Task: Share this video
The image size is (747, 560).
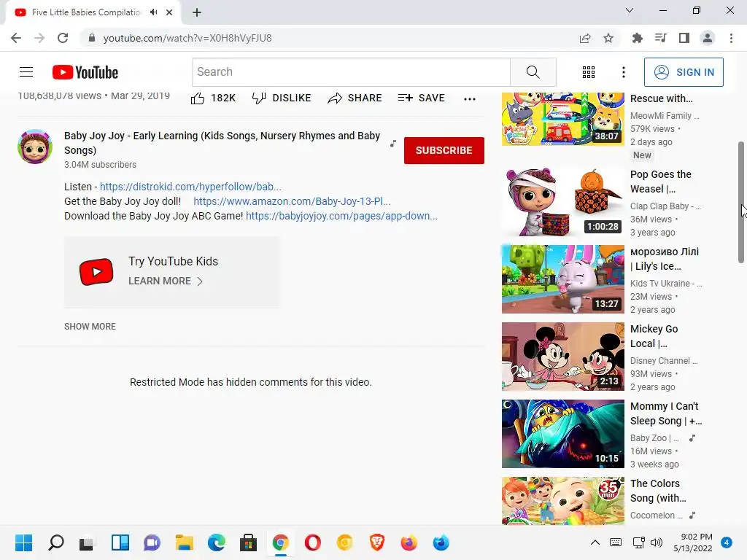Action: [355, 98]
